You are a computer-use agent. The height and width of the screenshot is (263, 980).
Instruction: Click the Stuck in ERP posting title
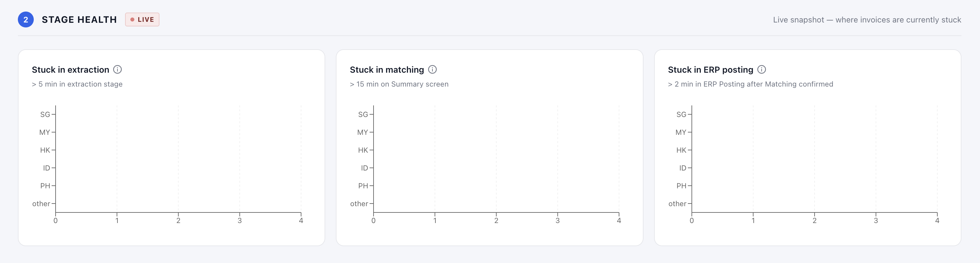click(x=710, y=70)
